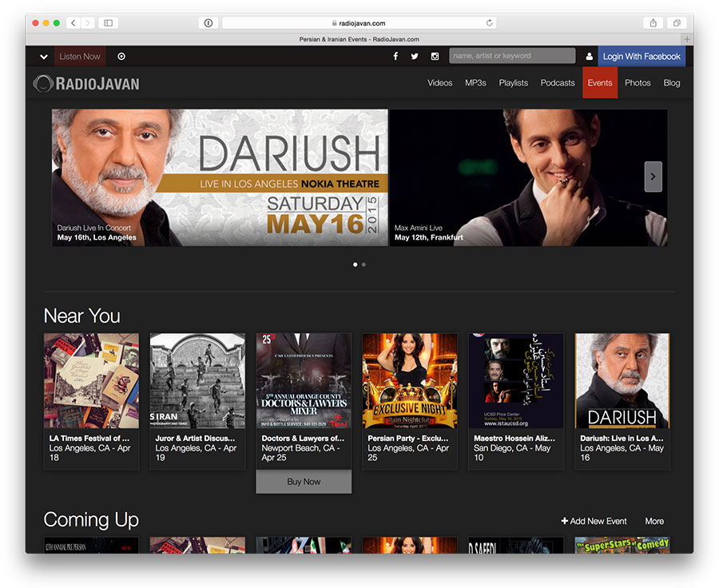
Task: Open the Dariush Live in Los Angeles card thumbnail
Action: tap(622, 381)
